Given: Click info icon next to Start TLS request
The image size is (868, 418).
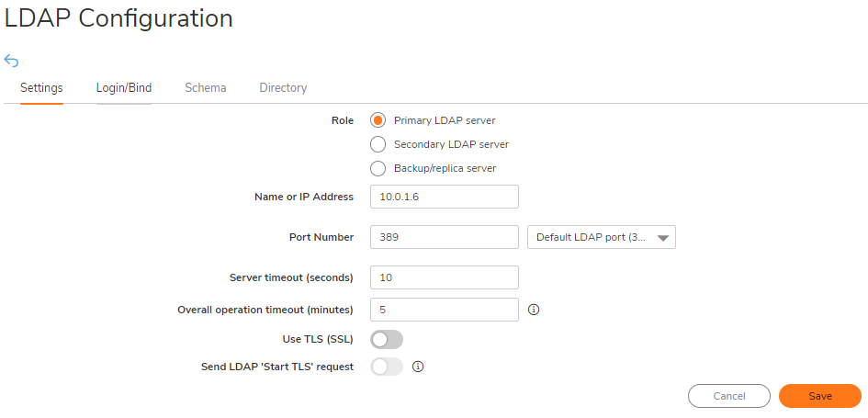Looking at the screenshot, I should [x=419, y=366].
